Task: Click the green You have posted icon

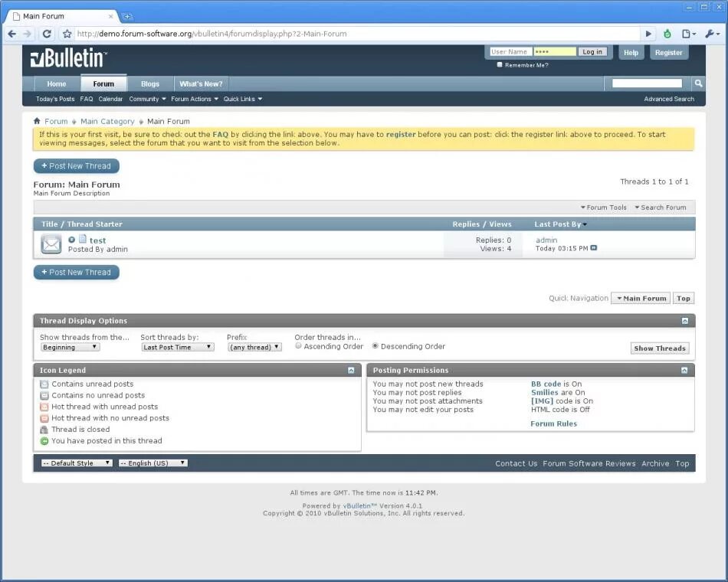Action: (x=44, y=441)
